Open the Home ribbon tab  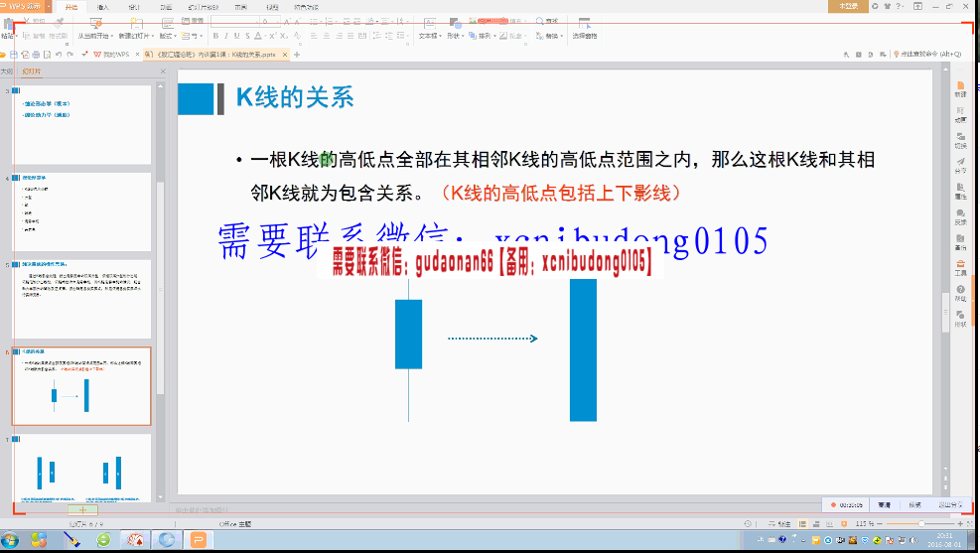tap(71, 7)
